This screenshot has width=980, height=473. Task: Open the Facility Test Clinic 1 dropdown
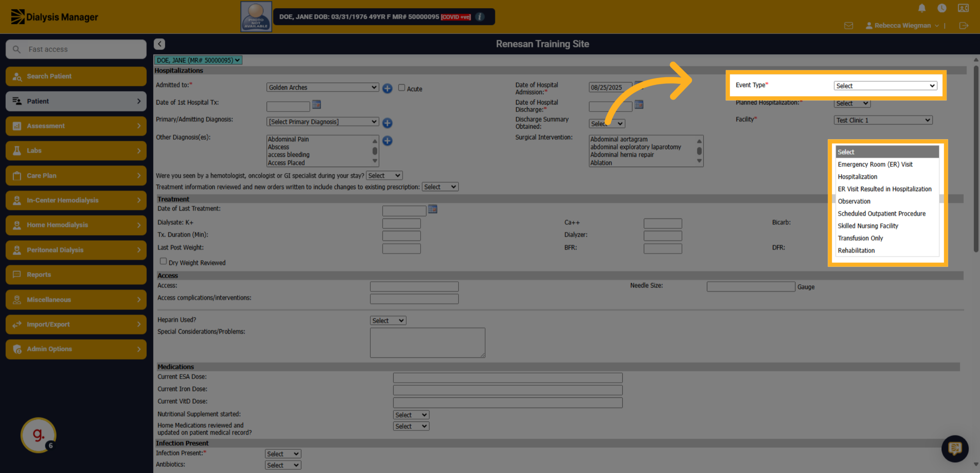[x=883, y=120]
